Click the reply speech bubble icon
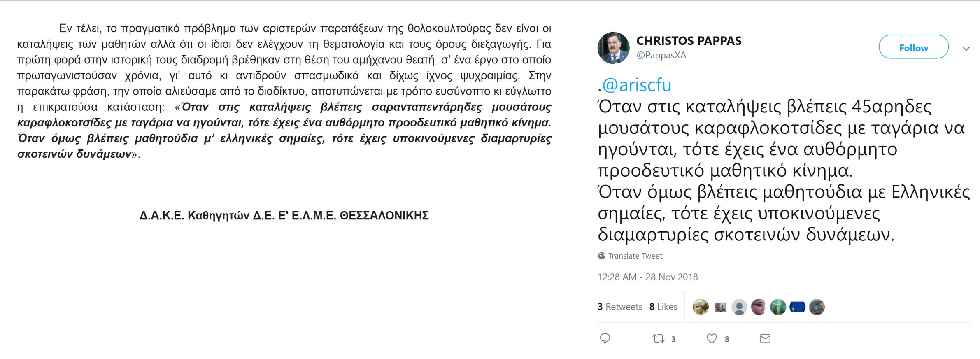 [x=605, y=338]
